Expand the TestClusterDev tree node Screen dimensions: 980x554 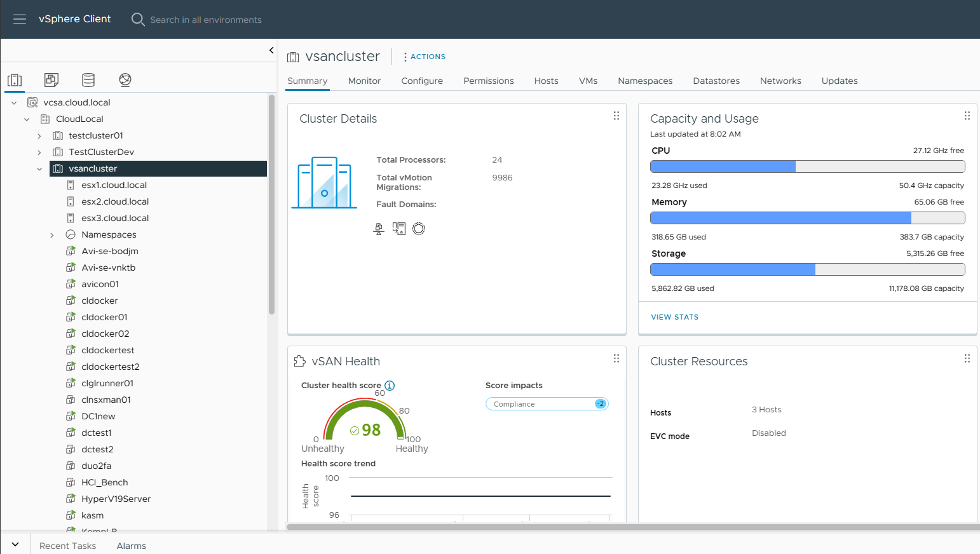[39, 152]
